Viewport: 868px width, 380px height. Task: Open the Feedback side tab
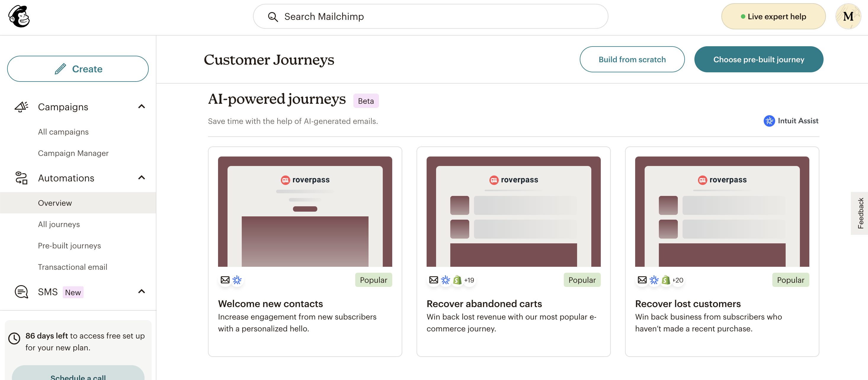click(x=860, y=213)
